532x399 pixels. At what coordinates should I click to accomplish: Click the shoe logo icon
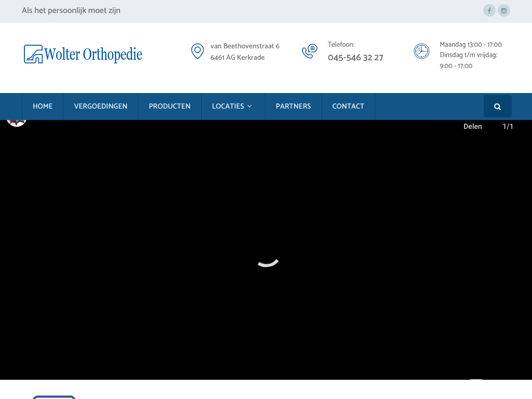click(33, 54)
